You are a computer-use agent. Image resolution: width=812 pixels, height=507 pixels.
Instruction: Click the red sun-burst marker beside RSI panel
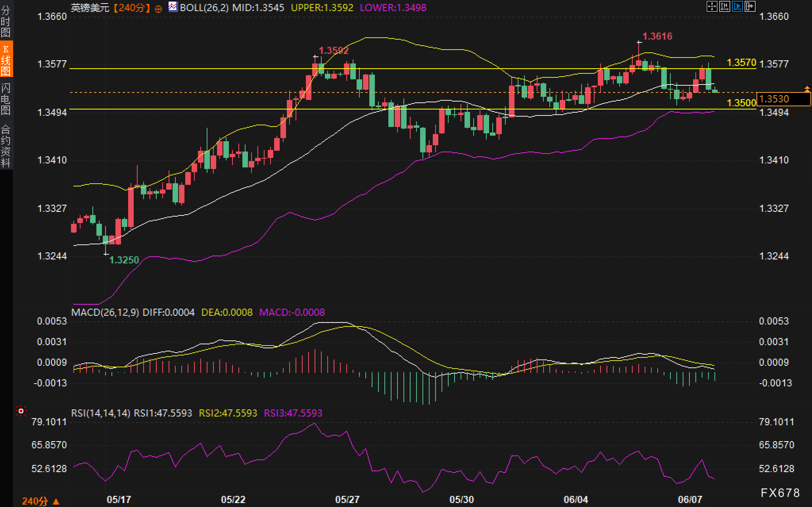point(21,411)
